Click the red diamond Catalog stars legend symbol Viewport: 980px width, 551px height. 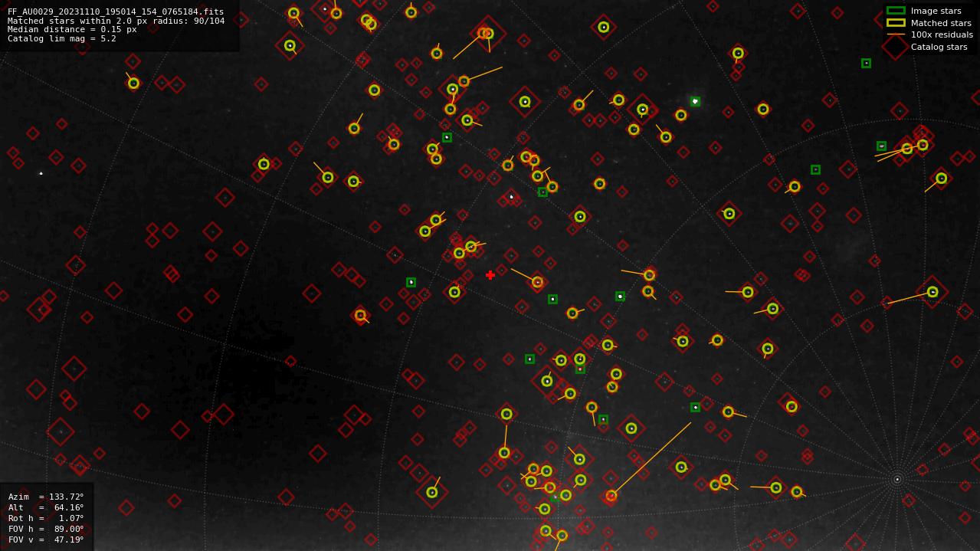tap(896, 47)
